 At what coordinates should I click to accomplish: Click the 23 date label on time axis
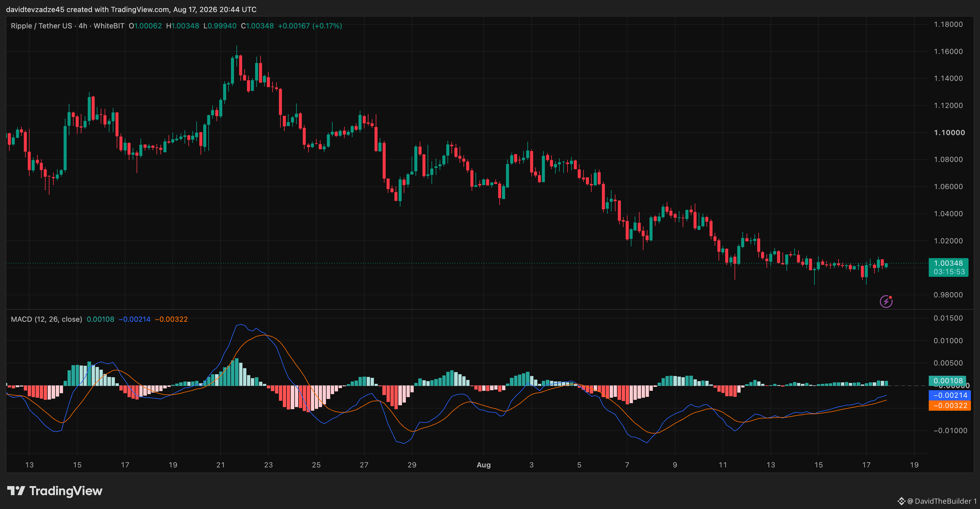tap(269, 465)
